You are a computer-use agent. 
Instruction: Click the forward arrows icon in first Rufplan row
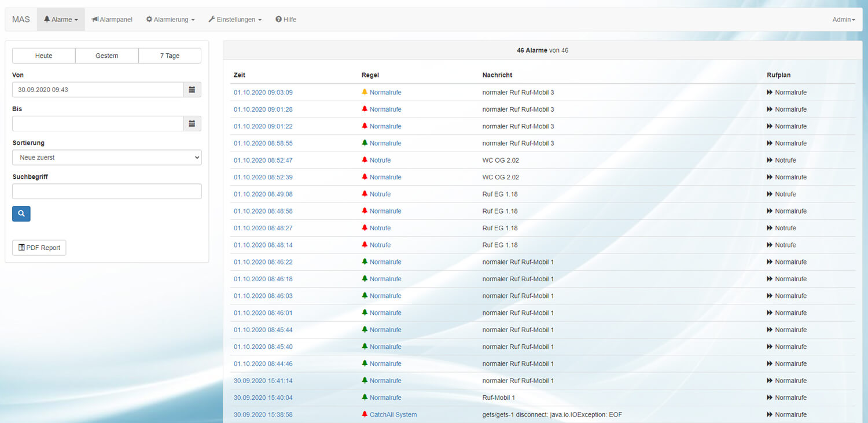click(770, 93)
